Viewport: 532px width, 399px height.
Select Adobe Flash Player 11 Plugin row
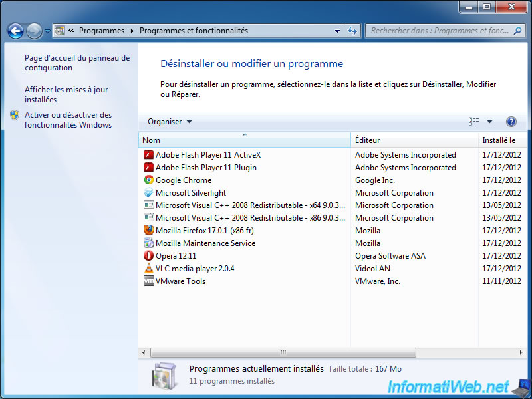pos(332,168)
